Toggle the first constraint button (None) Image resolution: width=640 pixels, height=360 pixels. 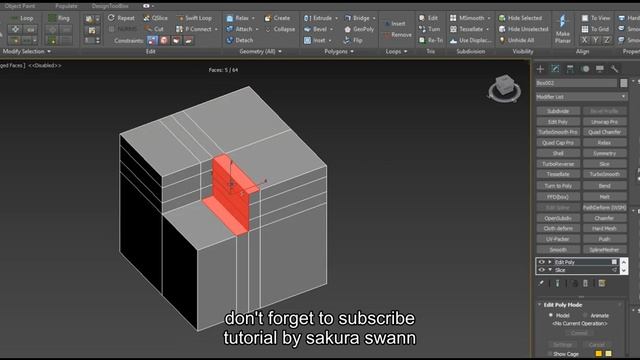(x=152, y=40)
